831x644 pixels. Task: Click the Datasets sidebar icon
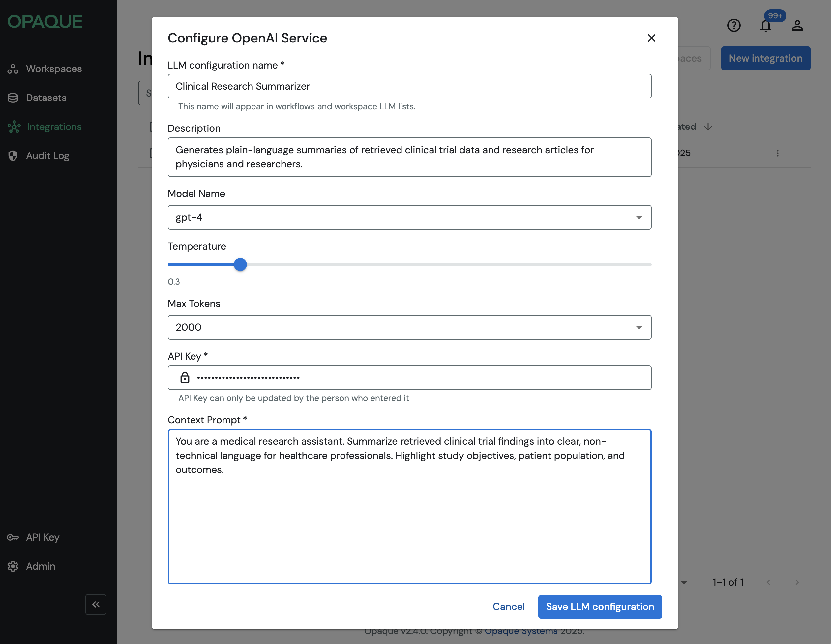click(x=13, y=98)
